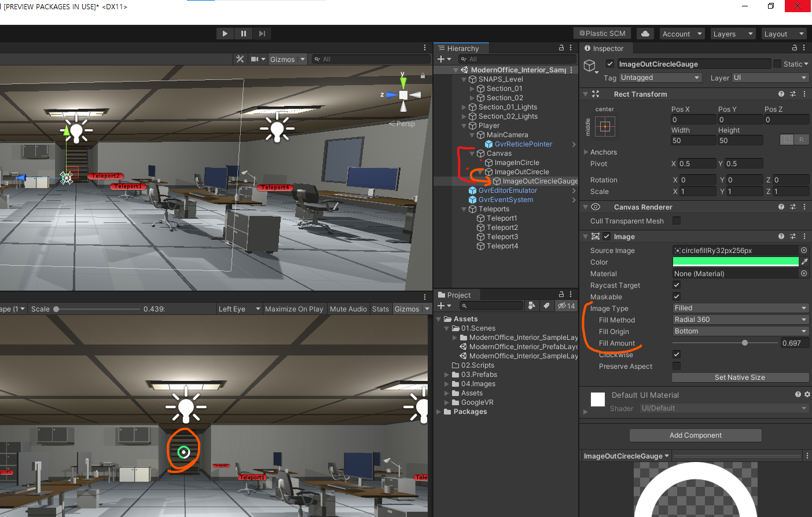Toggle active checkbox for ImageOutCirecleGauge

[x=609, y=64]
